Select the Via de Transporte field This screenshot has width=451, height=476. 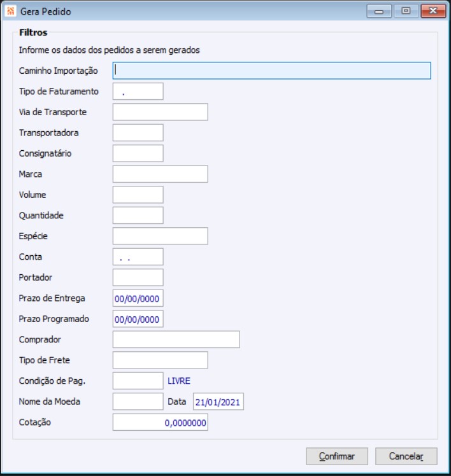160,112
